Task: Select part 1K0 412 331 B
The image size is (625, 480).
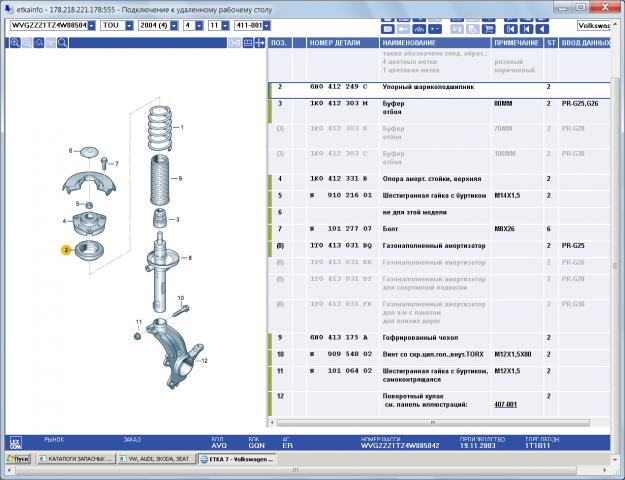Action: pos(338,179)
